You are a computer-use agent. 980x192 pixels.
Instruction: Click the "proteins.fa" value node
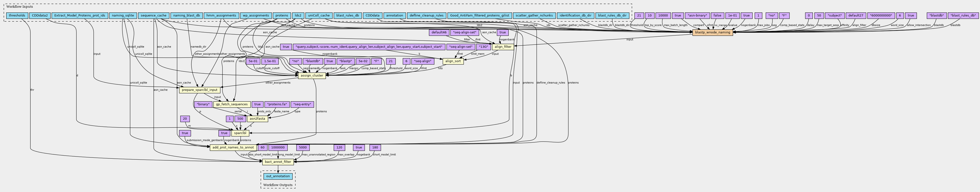[x=277, y=104]
